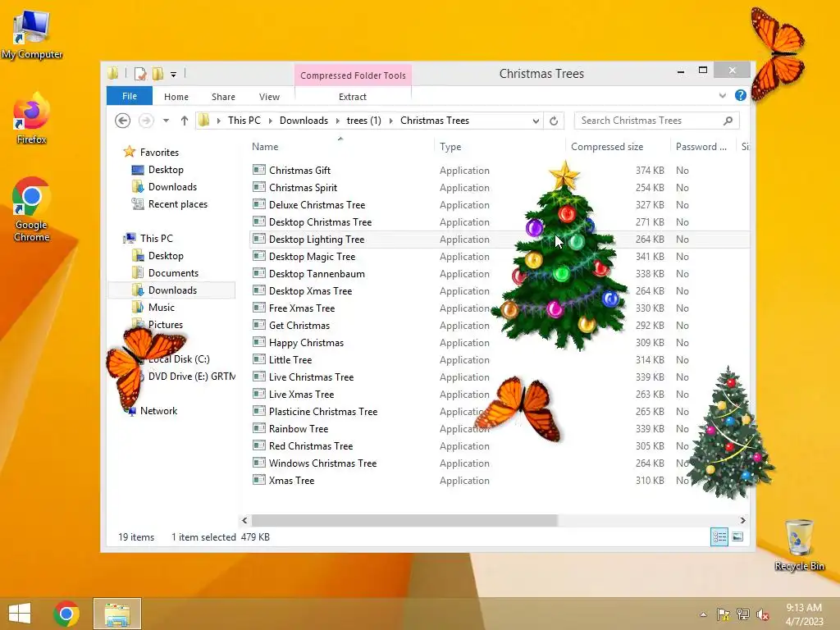
Task: Switch to the View ribbon tab
Action: click(269, 97)
